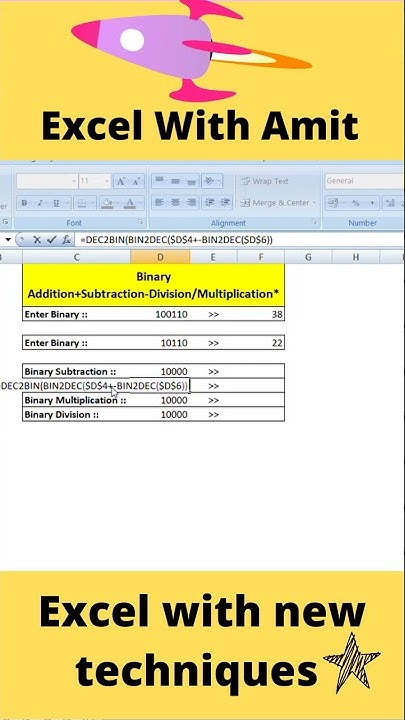Select the 'Binary Multiplication ::' label cell
This screenshot has width=405, height=720.
(x=77, y=400)
